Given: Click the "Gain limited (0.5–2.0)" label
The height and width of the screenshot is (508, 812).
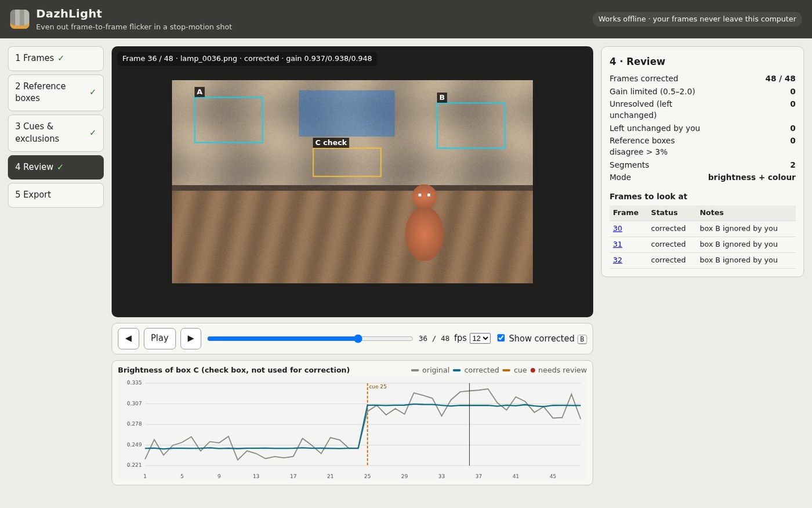Looking at the screenshot, I should coord(652,92).
